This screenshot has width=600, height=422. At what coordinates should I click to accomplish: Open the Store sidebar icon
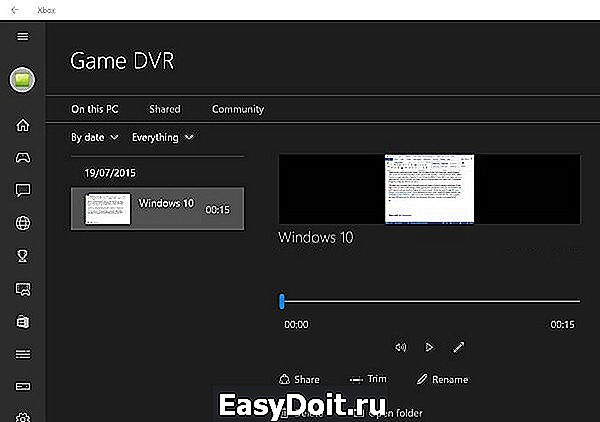point(23,321)
